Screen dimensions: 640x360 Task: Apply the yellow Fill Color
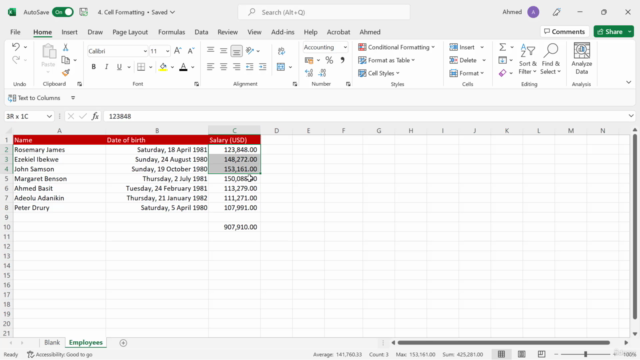[x=163, y=67]
